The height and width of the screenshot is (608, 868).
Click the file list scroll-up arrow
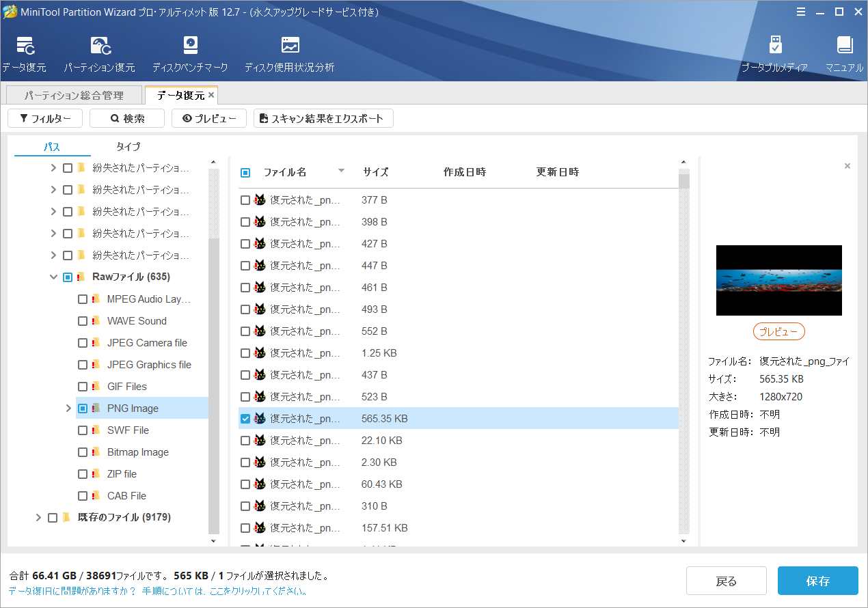(x=684, y=163)
